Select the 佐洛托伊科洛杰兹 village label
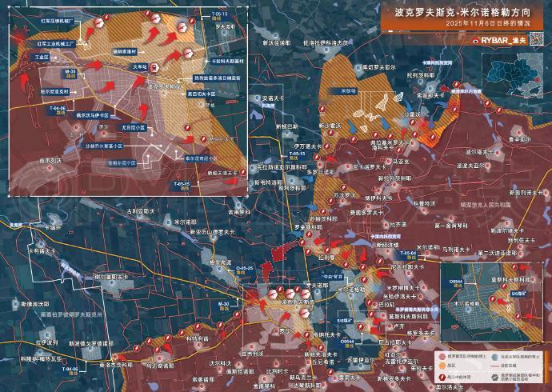Screen dimensions: 552x392 [x=326, y=43]
